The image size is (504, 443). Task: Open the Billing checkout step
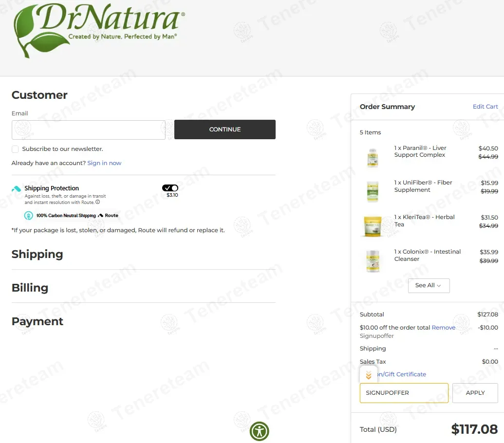click(30, 288)
